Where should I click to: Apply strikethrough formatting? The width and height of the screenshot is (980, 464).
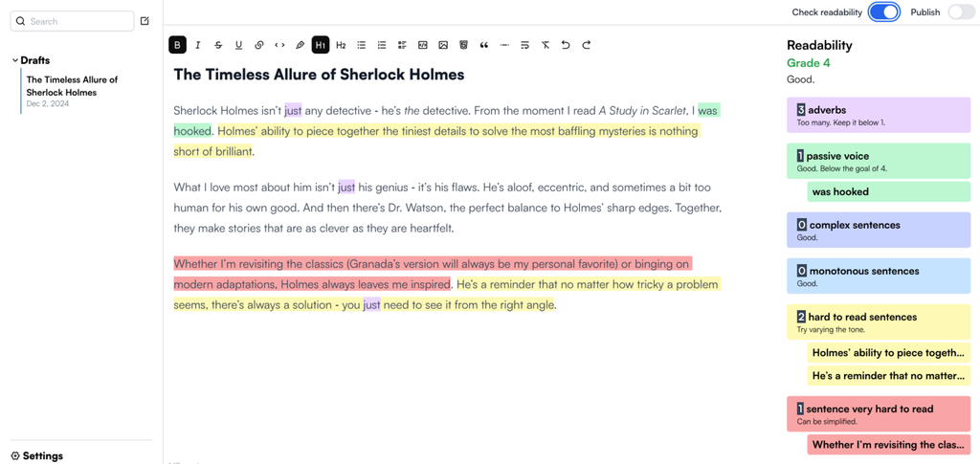click(218, 45)
